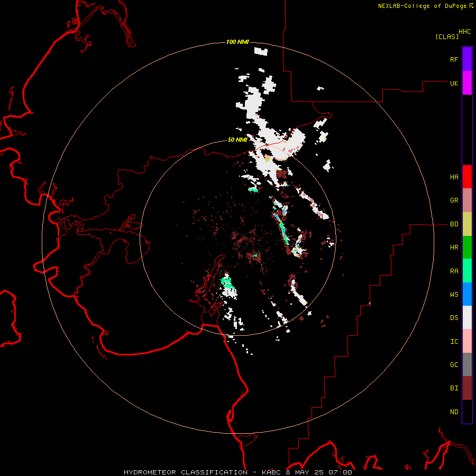This screenshot has height=476, width=476.
Task: Click the WS legend label
Action: [454, 295]
